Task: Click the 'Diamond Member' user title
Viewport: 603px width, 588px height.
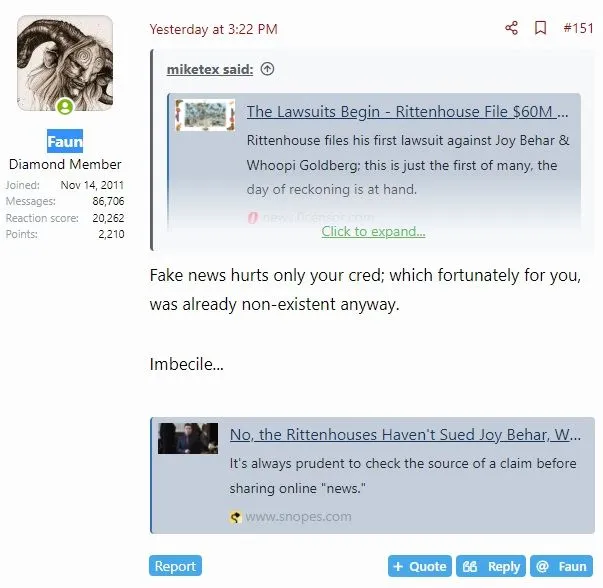Action: coord(65,165)
